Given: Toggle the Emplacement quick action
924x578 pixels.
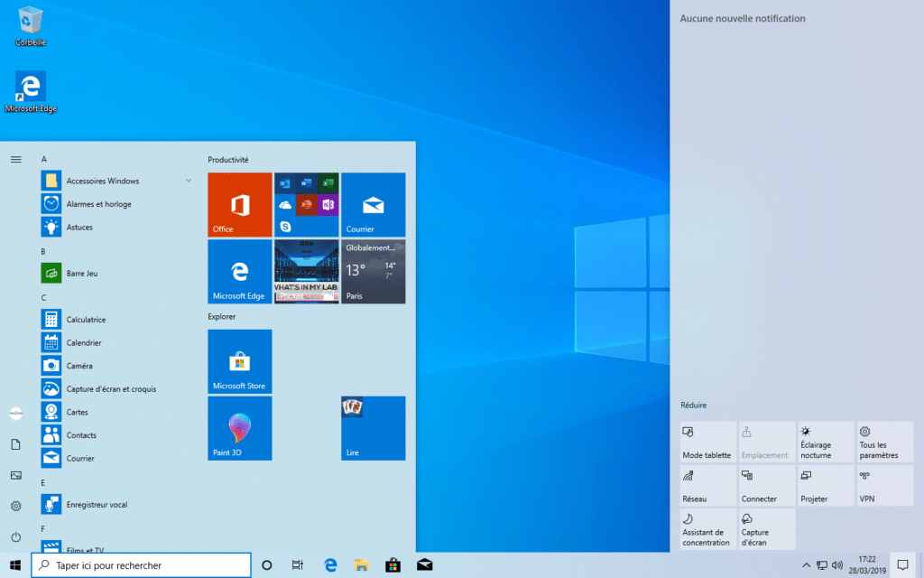Looking at the screenshot, I should pyautogui.click(x=767, y=442).
